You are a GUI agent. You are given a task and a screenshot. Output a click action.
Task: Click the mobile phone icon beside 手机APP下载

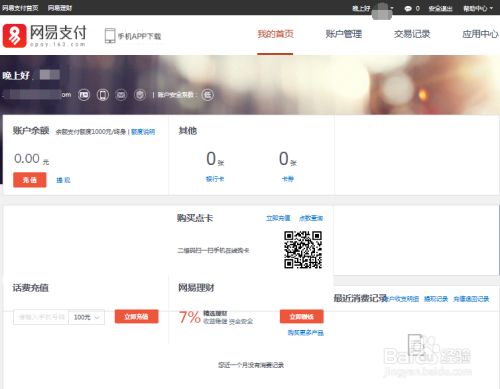click(110, 36)
